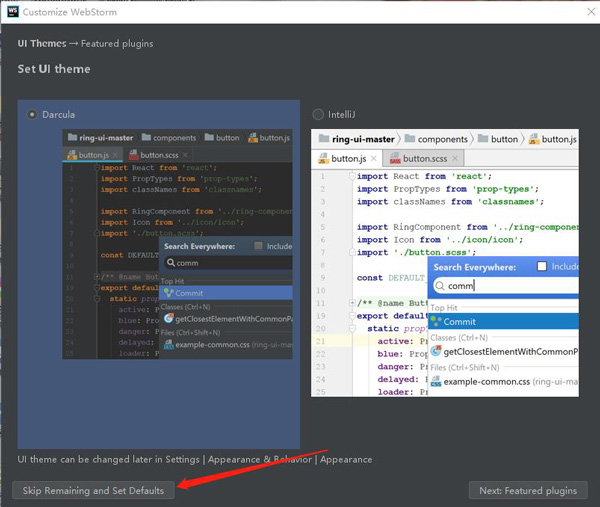Click 'comm' search field in Darcula preview
The height and width of the screenshot is (507, 600).
[228, 263]
